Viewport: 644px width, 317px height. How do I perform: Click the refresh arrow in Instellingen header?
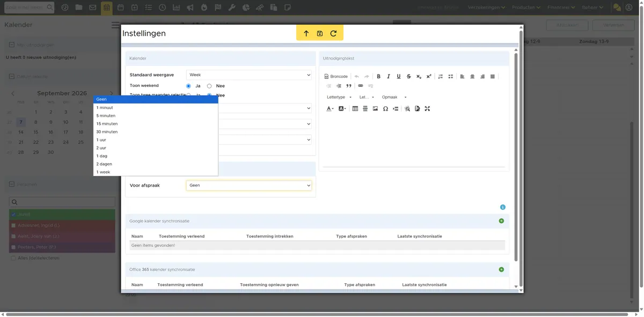click(333, 33)
